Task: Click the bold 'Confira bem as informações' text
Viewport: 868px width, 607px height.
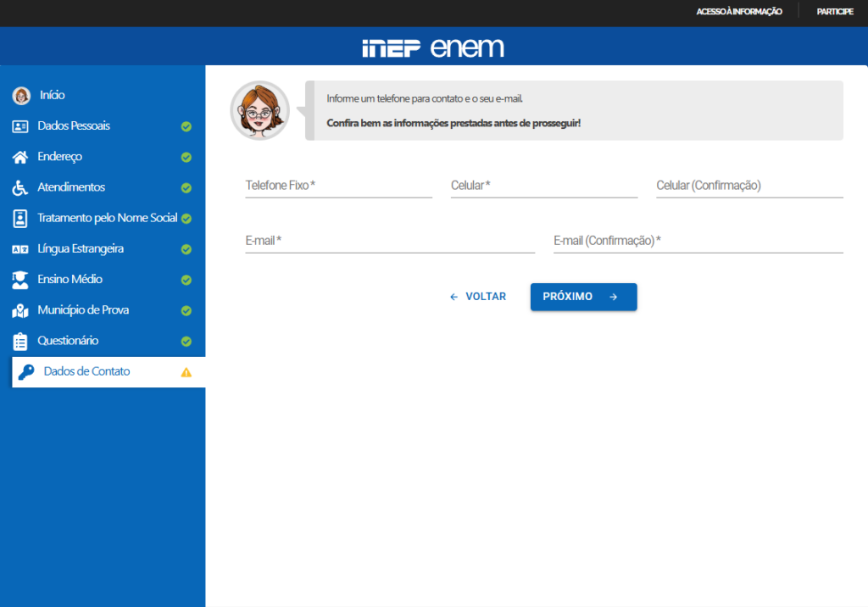Action: click(x=387, y=123)
